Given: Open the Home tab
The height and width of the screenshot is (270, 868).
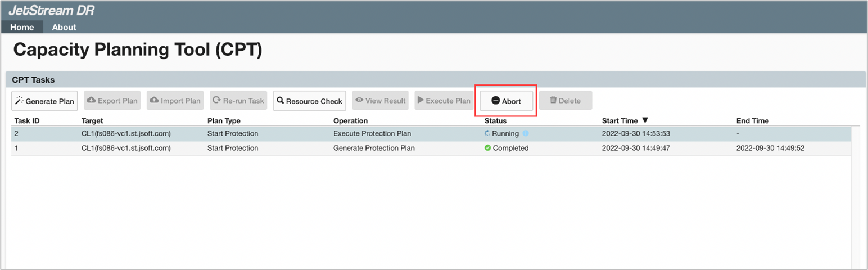Looking at the screenshot, I should pos(22,27).
